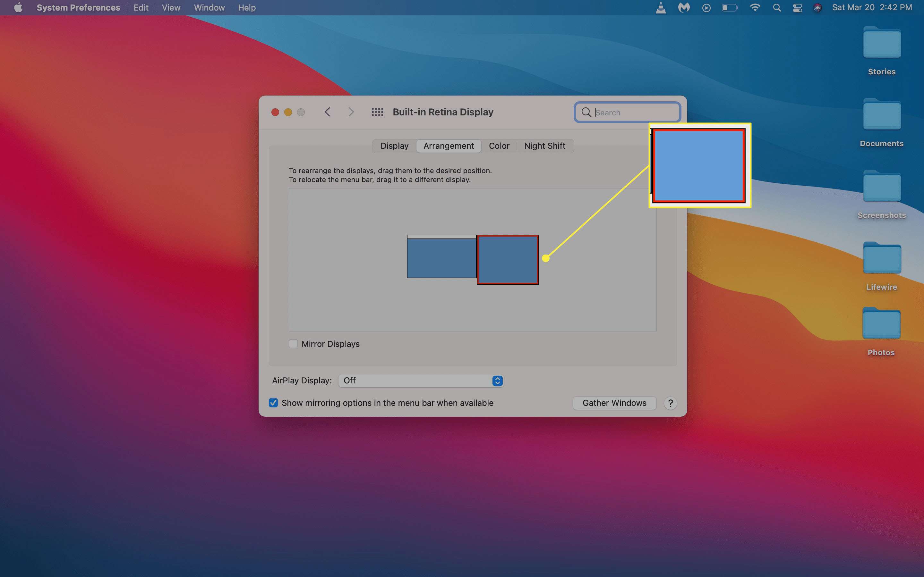Enable Show mirroring options in menu bar
924x577 pixels.
(x=273, y=402)
